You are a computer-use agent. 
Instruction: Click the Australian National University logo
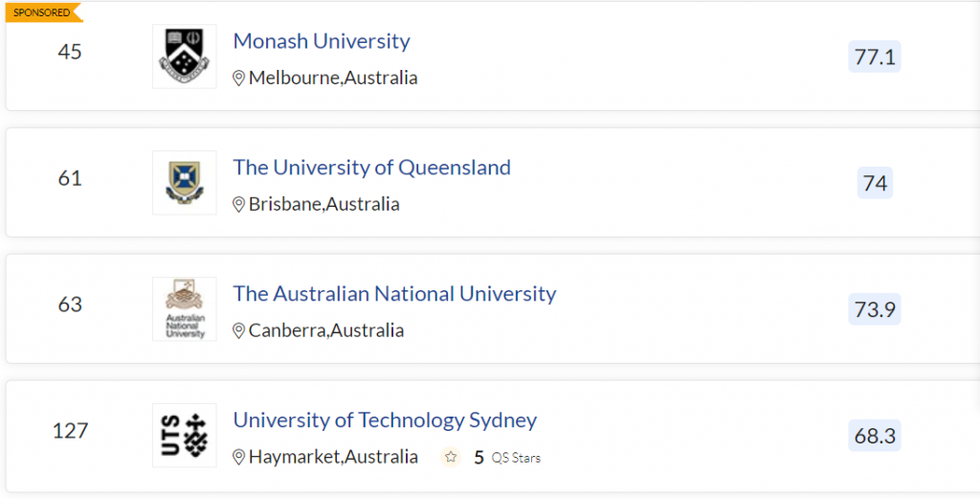185,309
